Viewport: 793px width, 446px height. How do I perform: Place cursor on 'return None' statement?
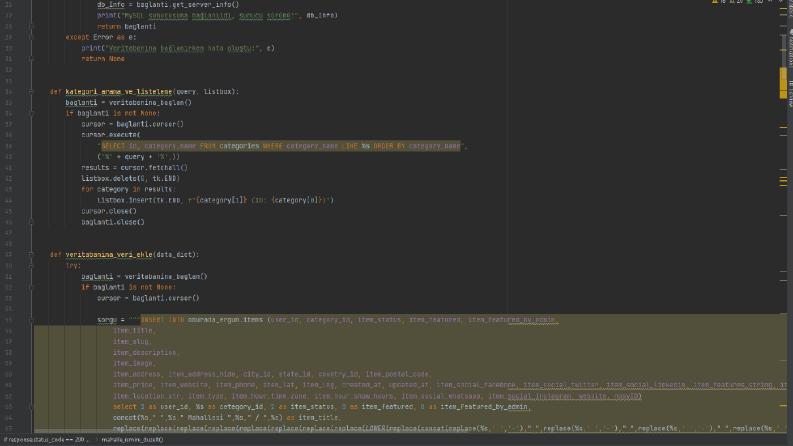tap(103, 59)
